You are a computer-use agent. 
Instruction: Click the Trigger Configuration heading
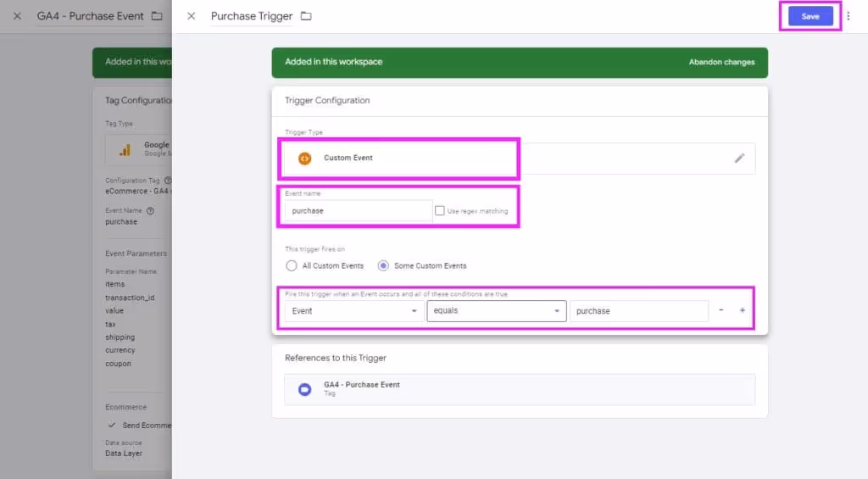click(x=327, y=100)
